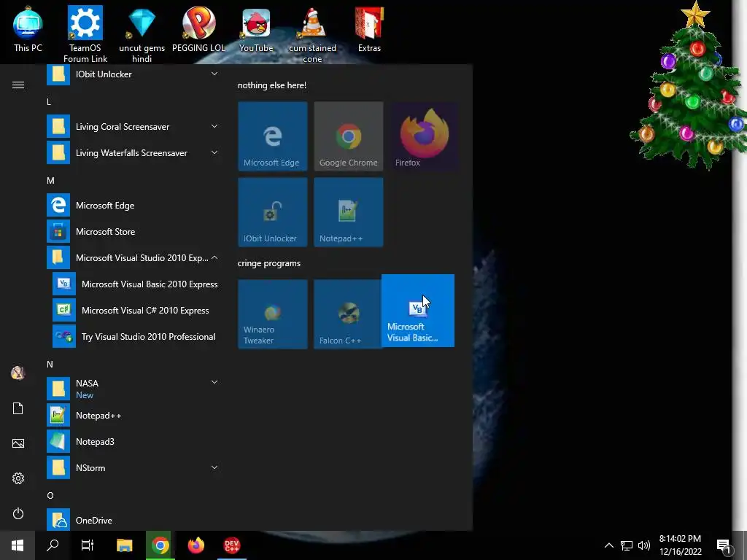The image size is (747, 560).
Task: Open network status tray icon
Action: [x=627, y=545]
